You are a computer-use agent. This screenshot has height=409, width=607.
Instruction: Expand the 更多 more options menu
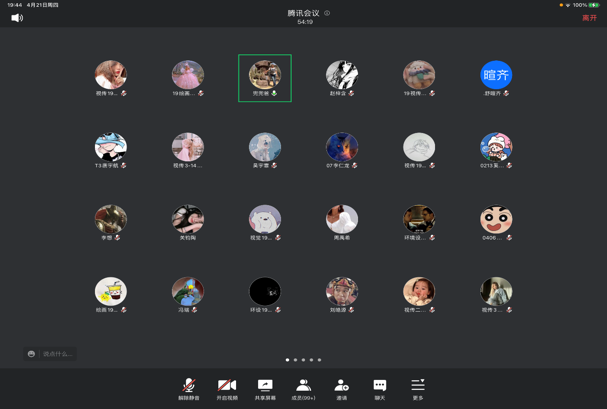pyautogui.click(x=418, y=388)
